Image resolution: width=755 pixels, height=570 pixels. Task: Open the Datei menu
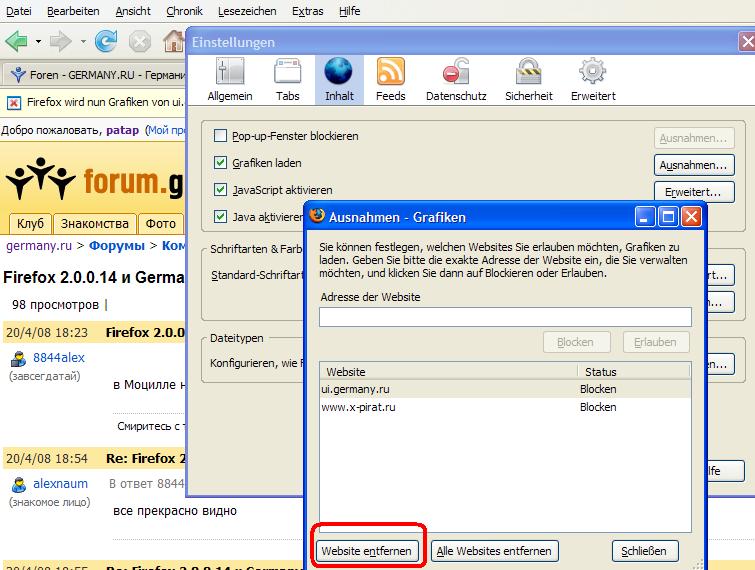[18, 11]
